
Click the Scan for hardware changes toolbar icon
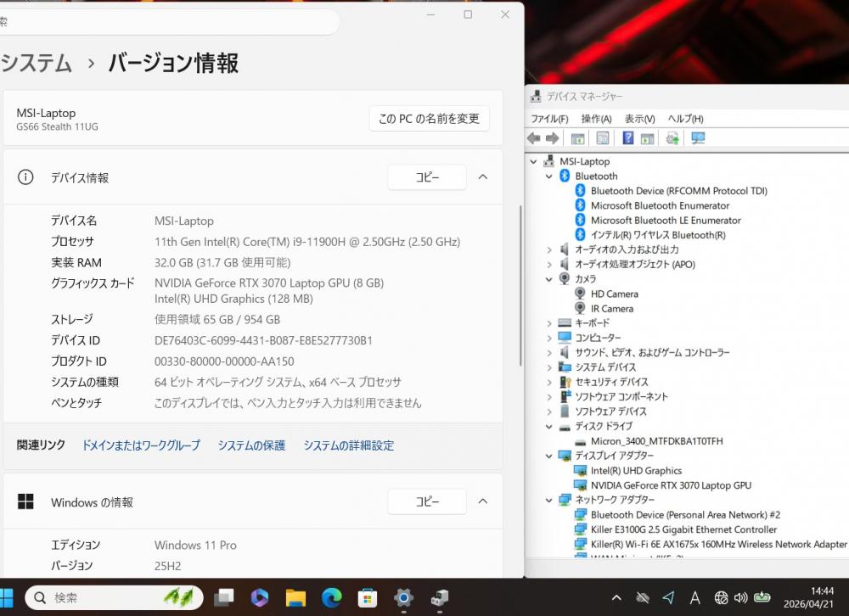699,138
